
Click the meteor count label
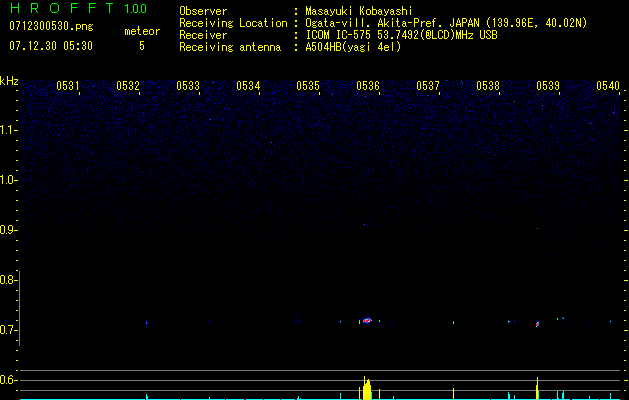[x=142, y=31]
